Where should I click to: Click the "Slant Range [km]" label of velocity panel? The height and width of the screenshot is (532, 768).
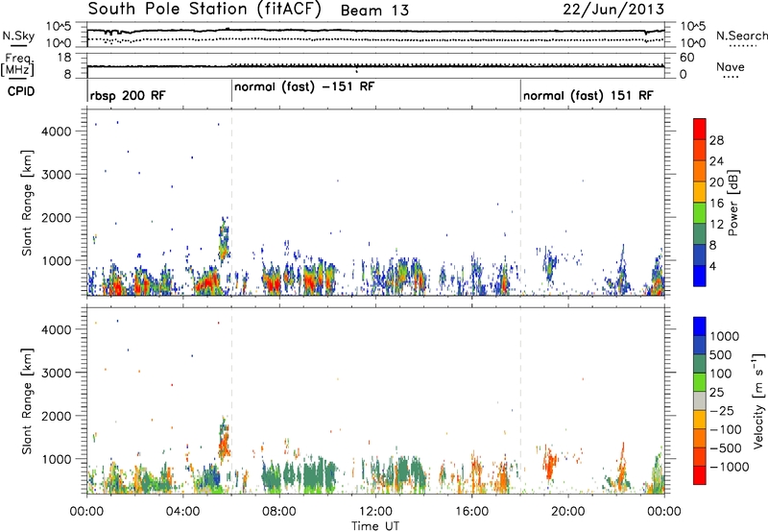27,400
